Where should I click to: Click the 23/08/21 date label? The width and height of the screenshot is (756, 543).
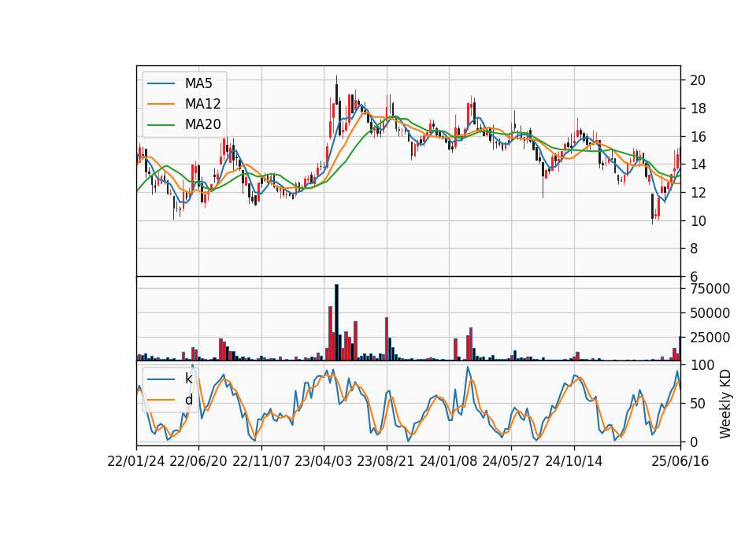386,461
